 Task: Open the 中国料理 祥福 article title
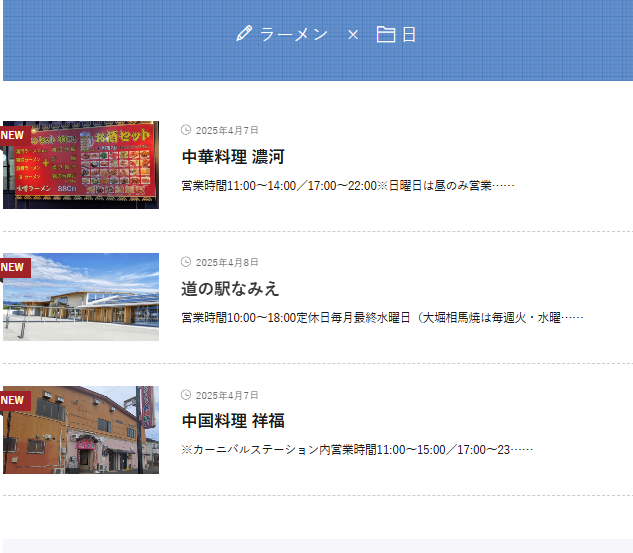pos(233,421)
